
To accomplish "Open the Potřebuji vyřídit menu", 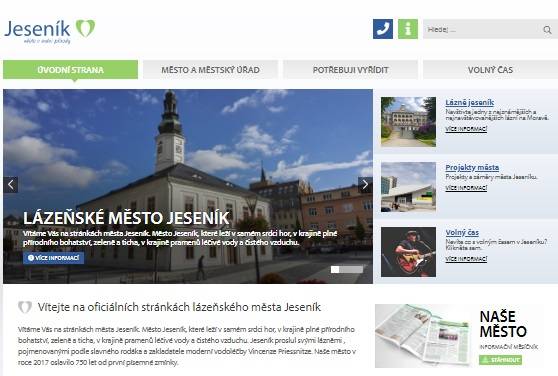I will [x=351, y=70].
